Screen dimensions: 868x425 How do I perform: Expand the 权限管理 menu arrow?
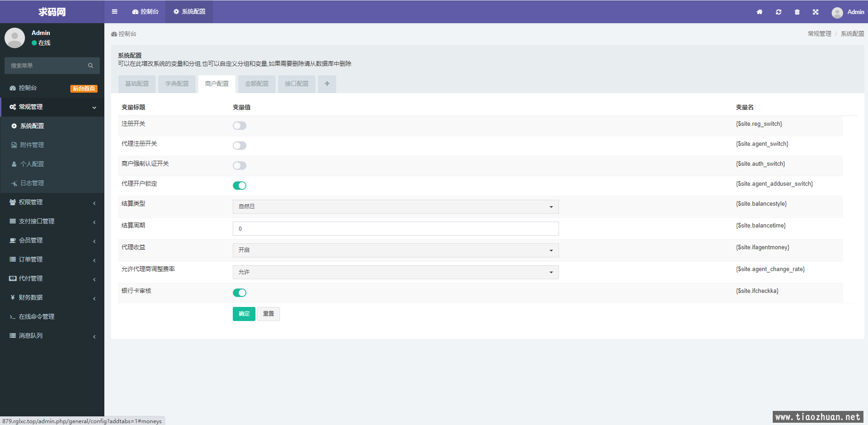(94, 203)
